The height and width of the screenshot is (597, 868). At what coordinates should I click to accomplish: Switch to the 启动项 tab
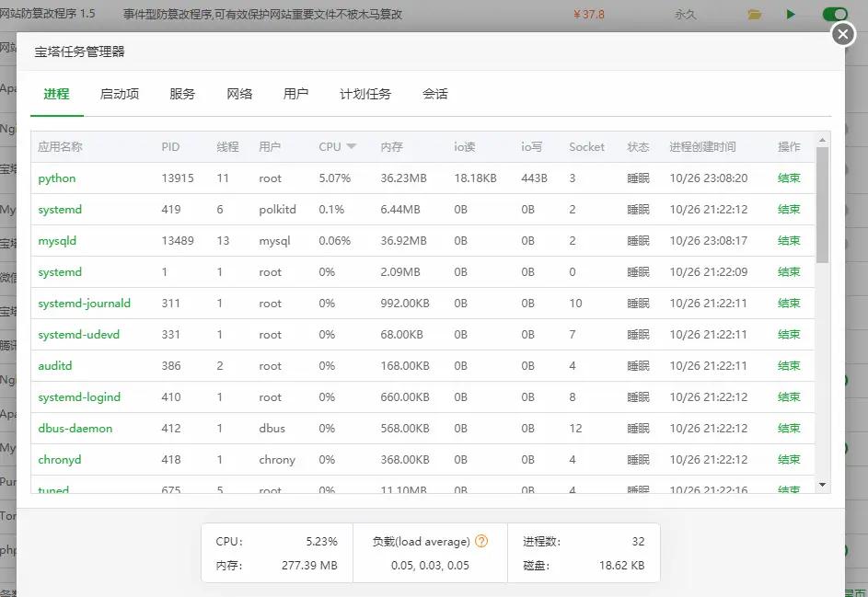tap(120, 94)
